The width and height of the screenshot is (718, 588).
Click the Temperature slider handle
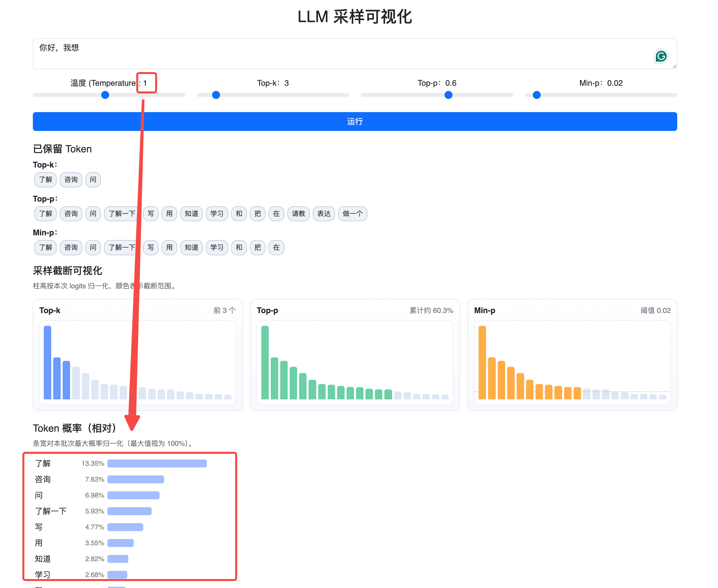(105, 95)
